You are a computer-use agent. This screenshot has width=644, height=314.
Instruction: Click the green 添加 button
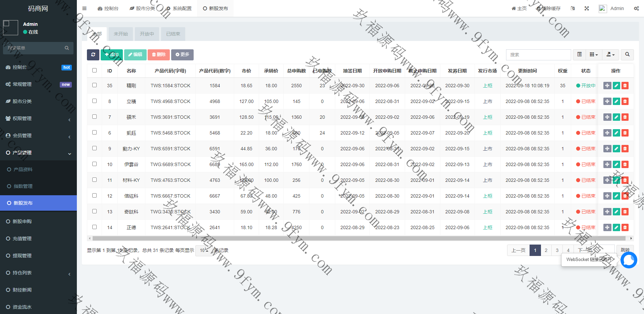112,55
